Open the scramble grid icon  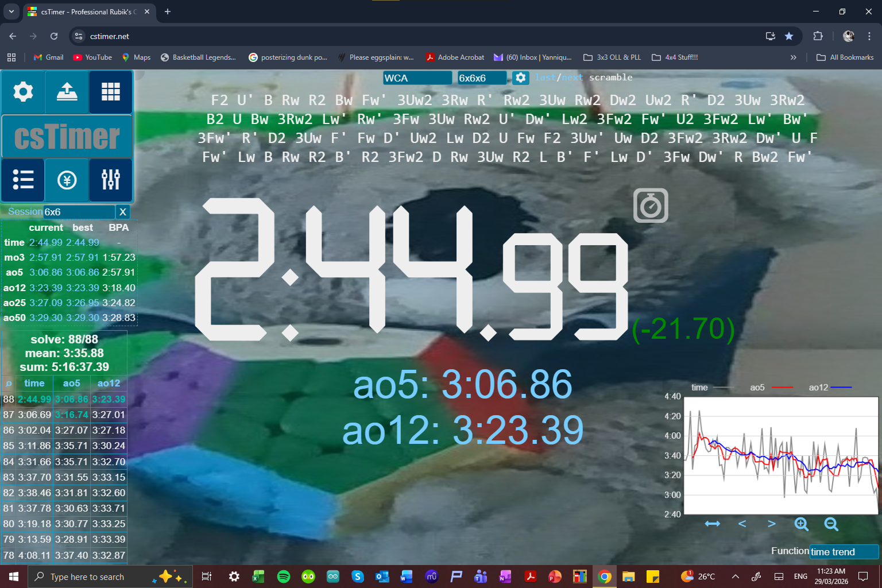click(111, 92)
